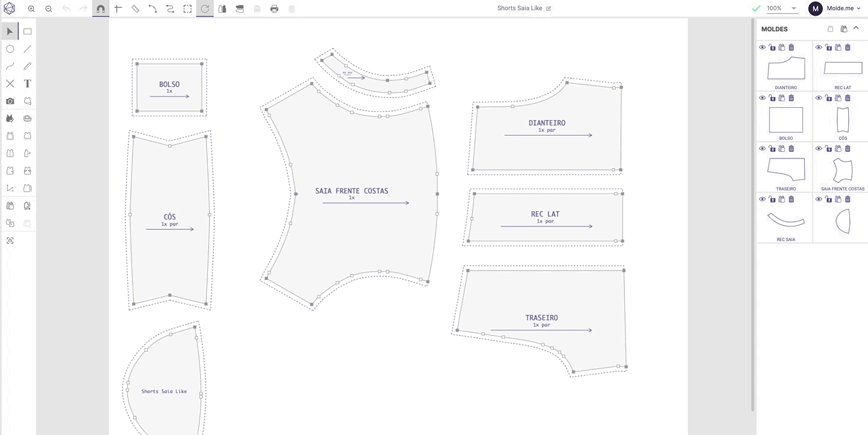Viewport: 868px width, 435px height.
Task: Click the measuring tape icon
Action: (27, 119)
